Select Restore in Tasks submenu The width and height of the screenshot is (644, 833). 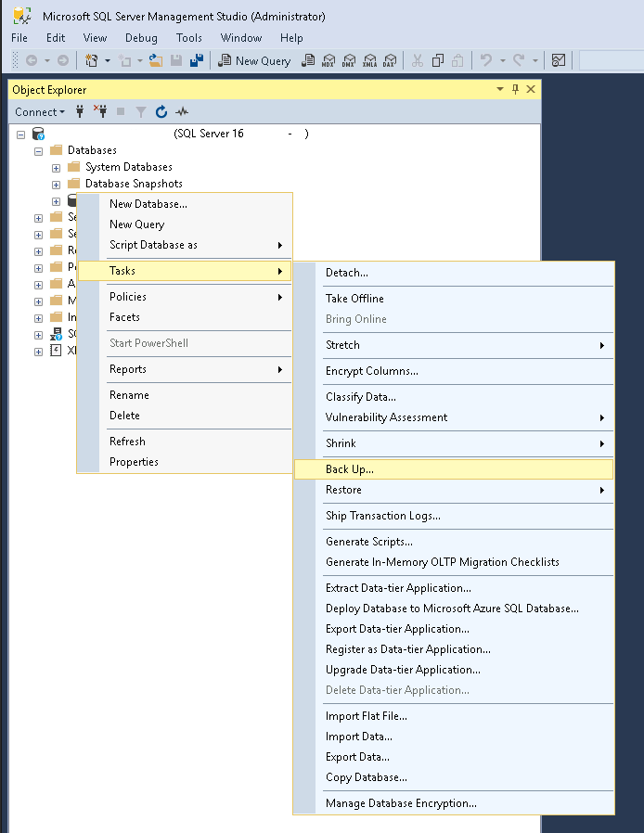[454, 490]
